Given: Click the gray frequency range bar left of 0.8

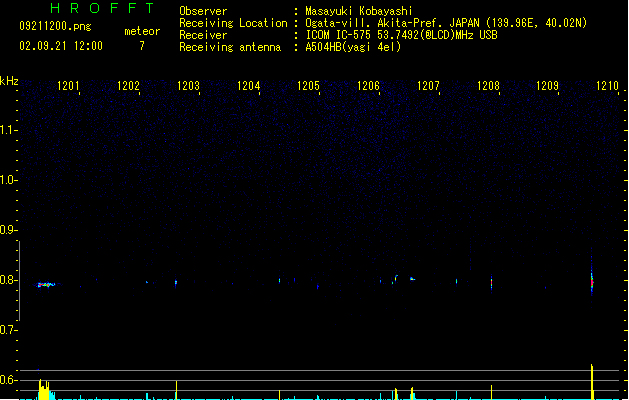Looking at the screenshot, I should coord(19,280).
